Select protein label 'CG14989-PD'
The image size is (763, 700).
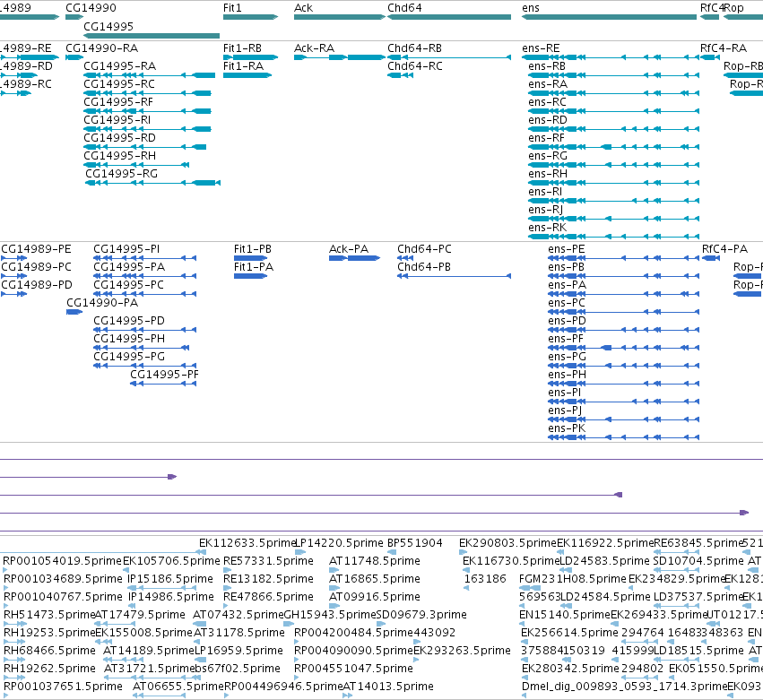pyautogui.click(x=37, y=285)
